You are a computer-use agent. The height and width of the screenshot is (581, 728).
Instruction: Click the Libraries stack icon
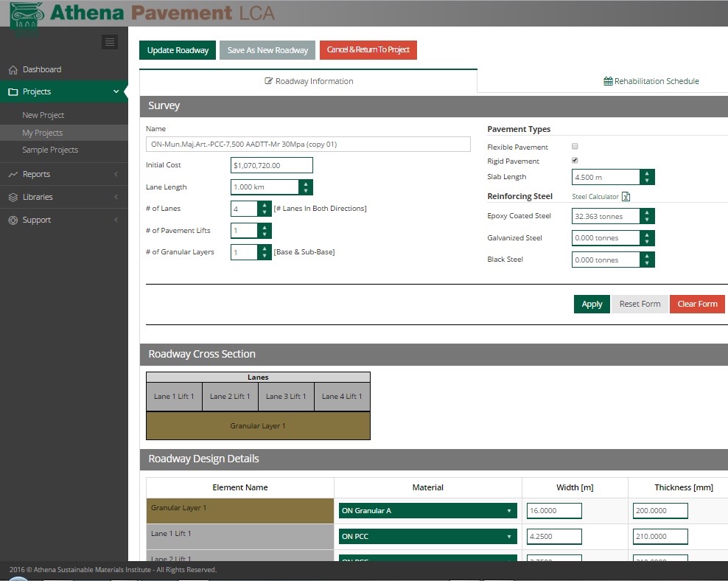coord(13,198)
